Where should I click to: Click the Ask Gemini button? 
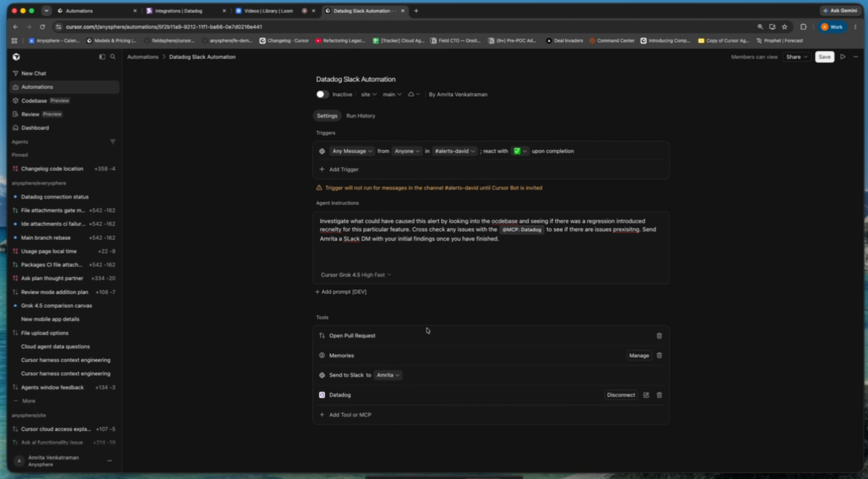[x=840, y=11]
